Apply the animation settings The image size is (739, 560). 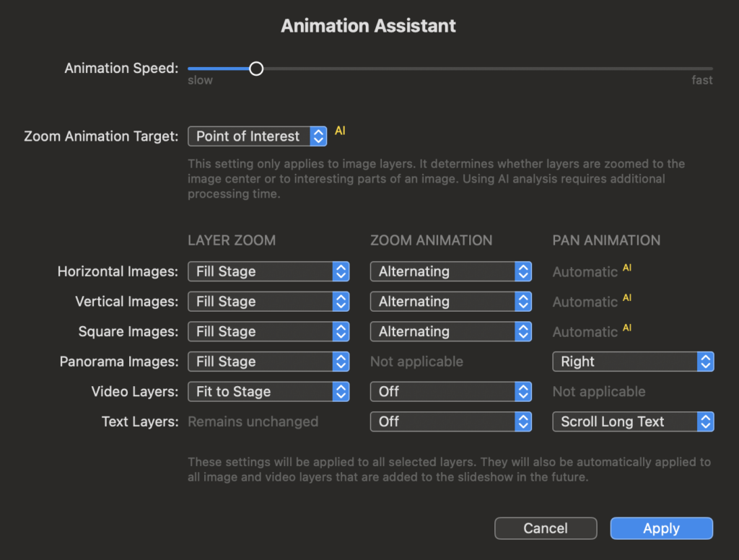(x=662, y=528)
